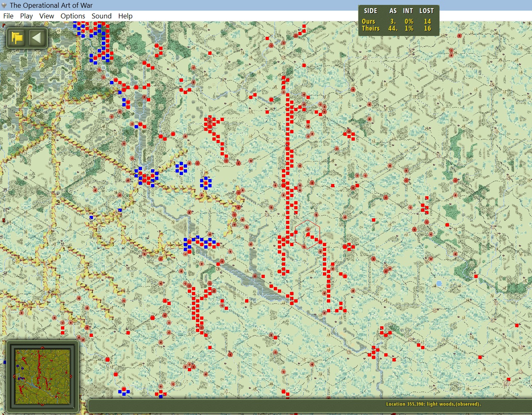Click the minimap overview thumbnail
Viewport: 532px width, 415px height.
pyautogui.click(x=43, y=376)
